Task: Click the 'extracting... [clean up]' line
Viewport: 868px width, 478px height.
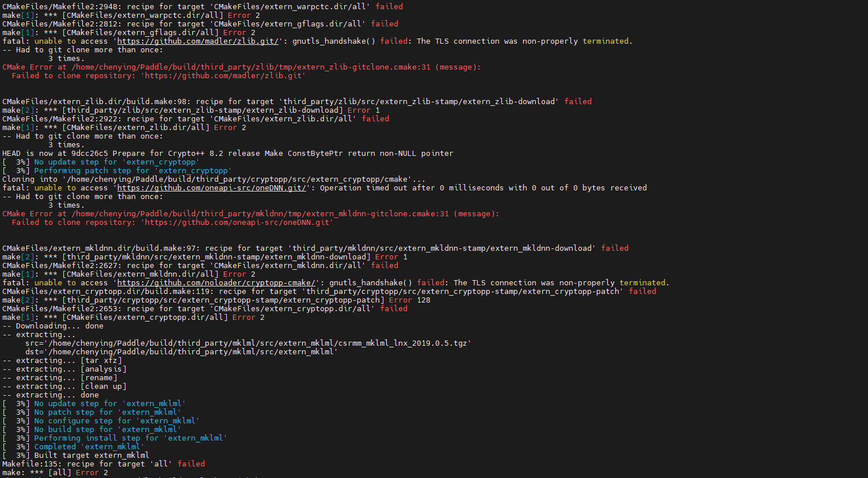Action: (x=64, y=387)
